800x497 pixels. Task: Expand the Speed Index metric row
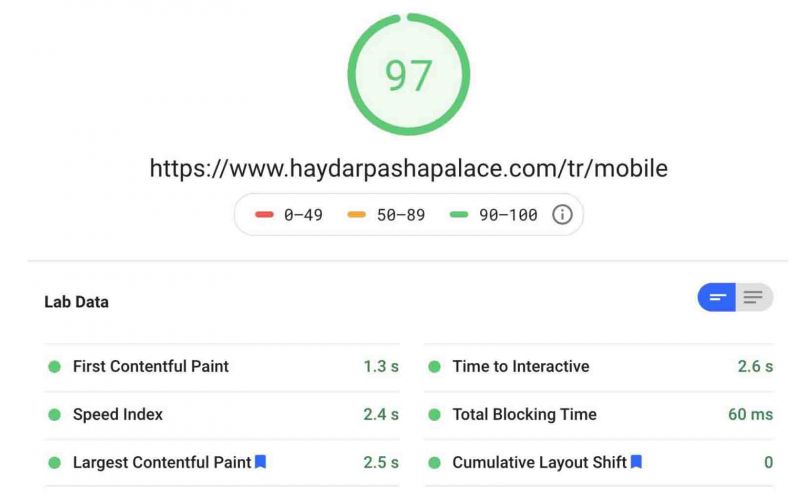[222, 415]
